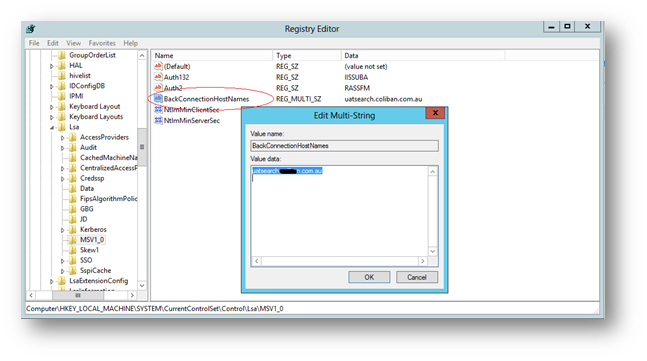Click the NtlmMinServerSec binary value icon
The width and height of the screenshot is (647, 361).
coord(158,120)
